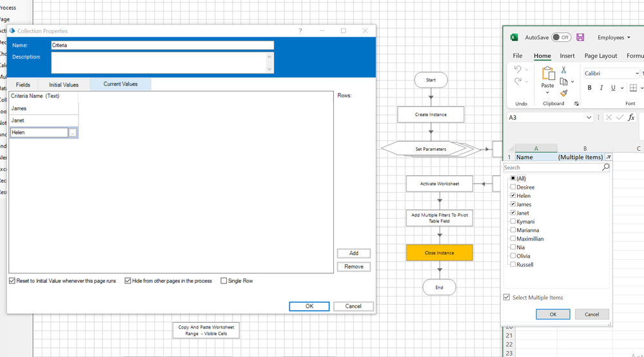Click the Cut scissors icon

(x=563, y=70)
